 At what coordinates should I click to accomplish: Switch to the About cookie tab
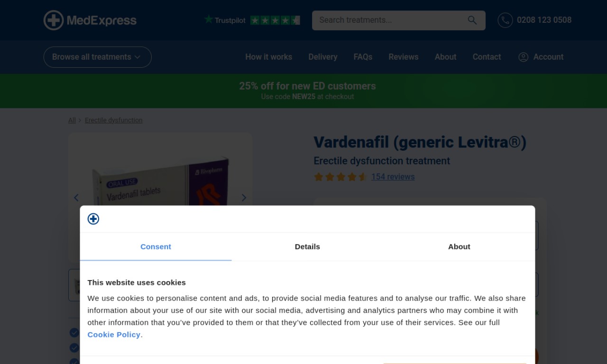click(x=459, y=246)
